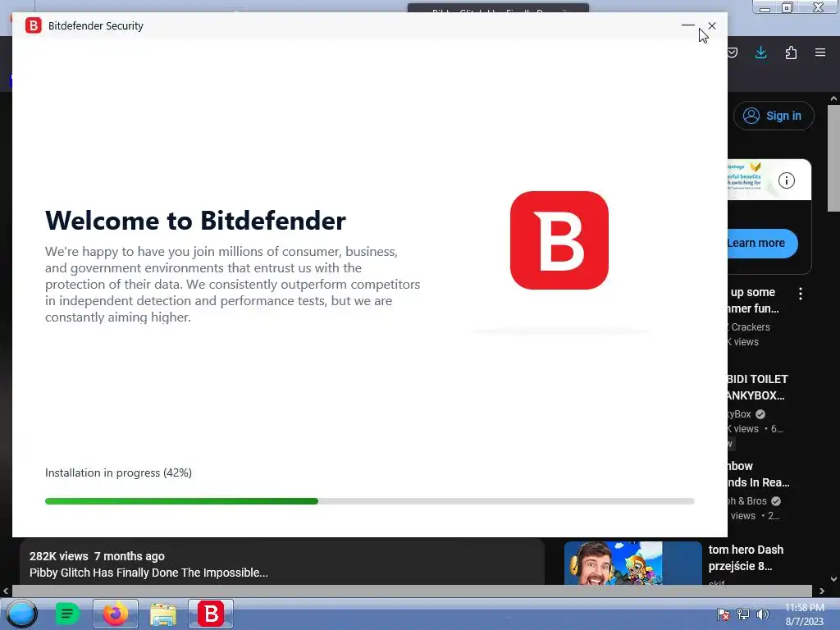Click the horizontal scrollbar right arrow

click(x=822, y=591)
